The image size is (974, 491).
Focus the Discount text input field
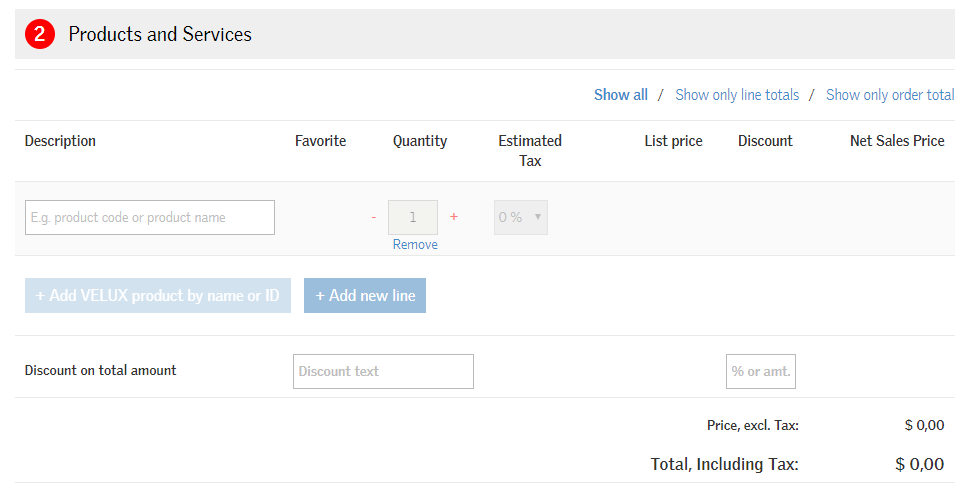point(383,371)
